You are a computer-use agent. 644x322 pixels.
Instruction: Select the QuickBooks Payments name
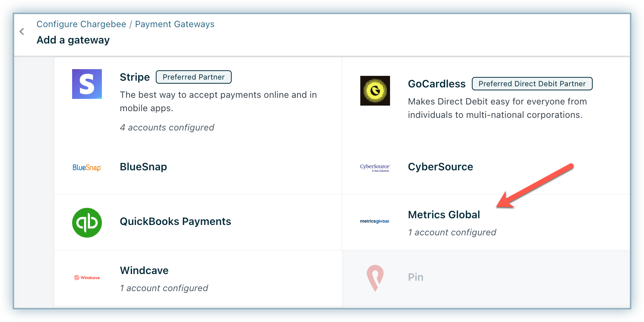[175, 221]
